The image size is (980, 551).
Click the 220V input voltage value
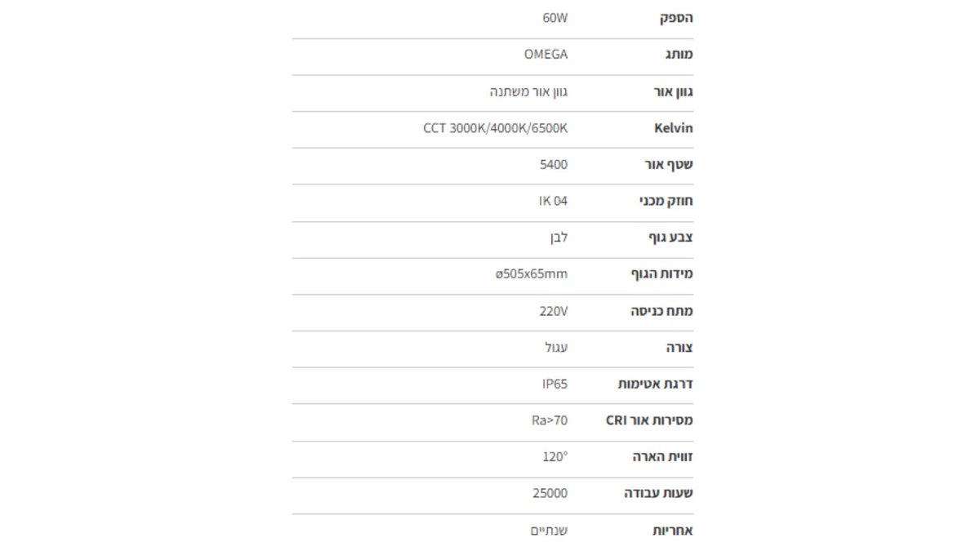pyautogui.click(x=553, y=311)
